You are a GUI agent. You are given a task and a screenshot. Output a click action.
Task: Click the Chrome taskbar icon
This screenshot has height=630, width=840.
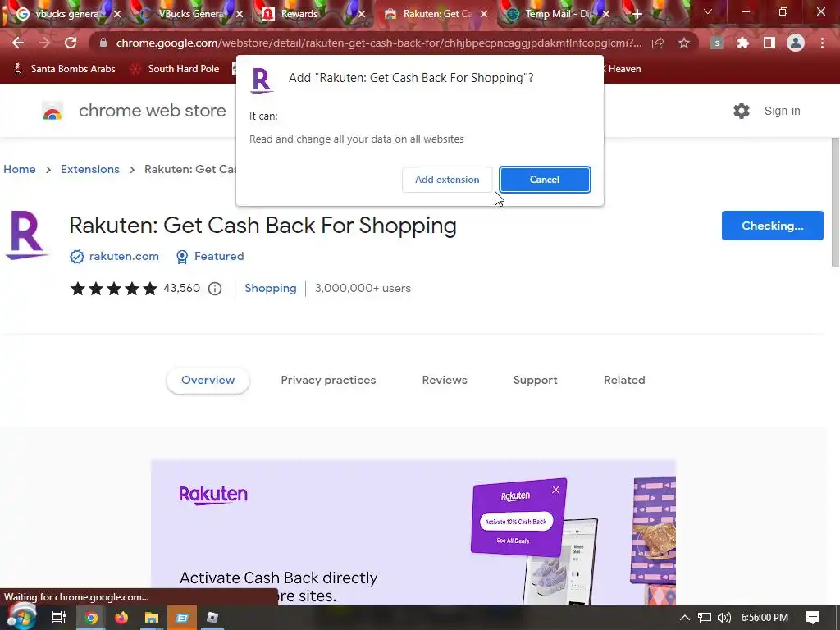91,618
